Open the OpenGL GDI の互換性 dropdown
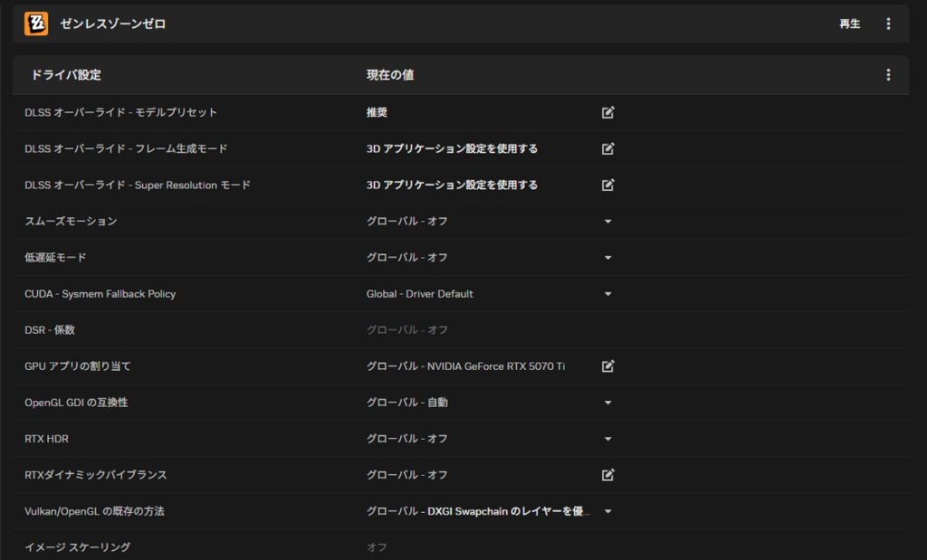Viewport: 927px width, 560px height. click(607, 403)
